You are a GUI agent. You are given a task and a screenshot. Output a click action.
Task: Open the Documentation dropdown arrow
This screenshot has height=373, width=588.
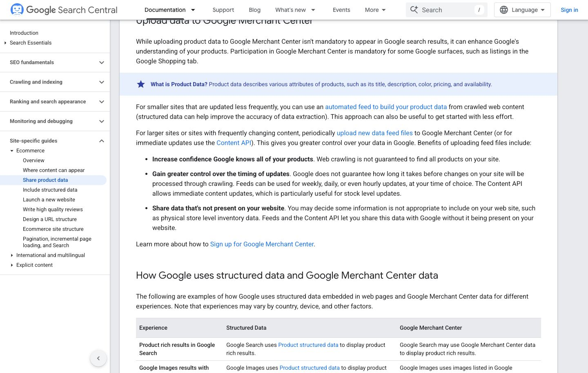coord(193,10)
